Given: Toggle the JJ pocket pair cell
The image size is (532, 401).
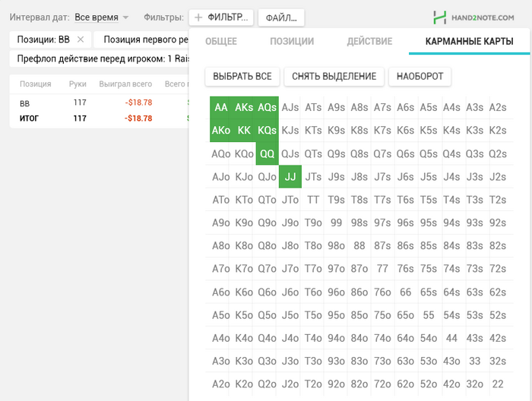Looking at the screenshot, I should click(290, 177).
